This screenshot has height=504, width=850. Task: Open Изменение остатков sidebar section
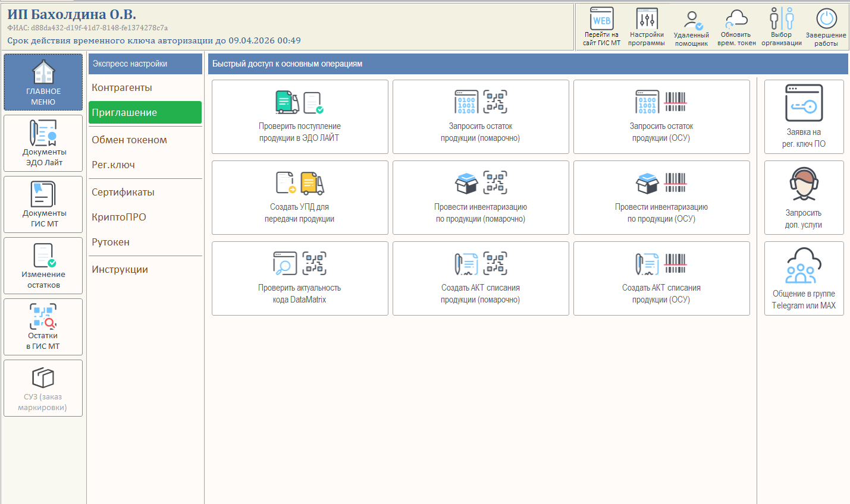(43, 266)
